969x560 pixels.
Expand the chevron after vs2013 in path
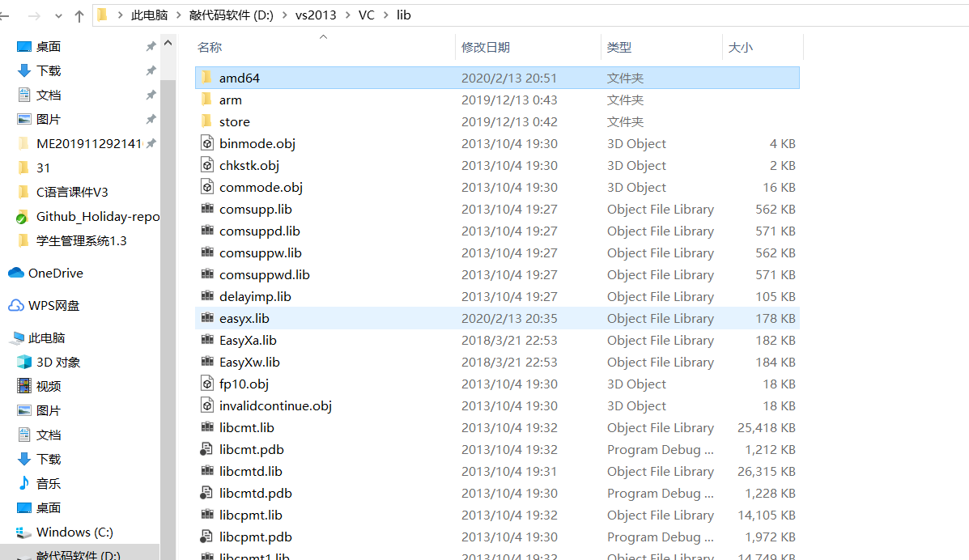[x=347, y=15]
